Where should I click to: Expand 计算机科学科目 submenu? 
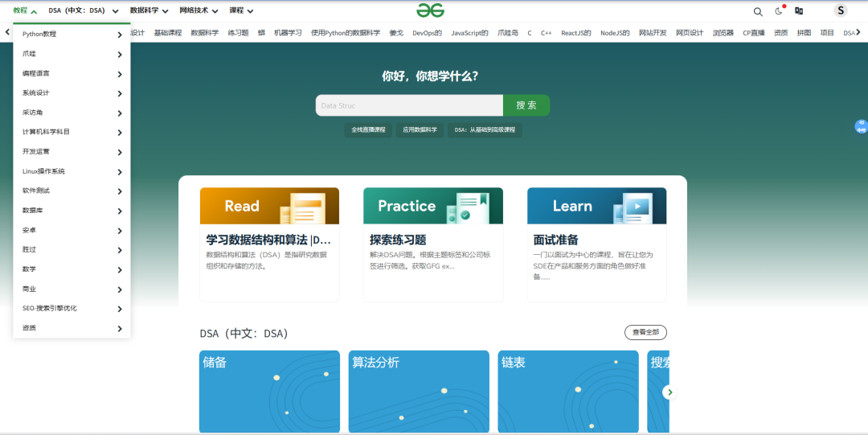72,132
